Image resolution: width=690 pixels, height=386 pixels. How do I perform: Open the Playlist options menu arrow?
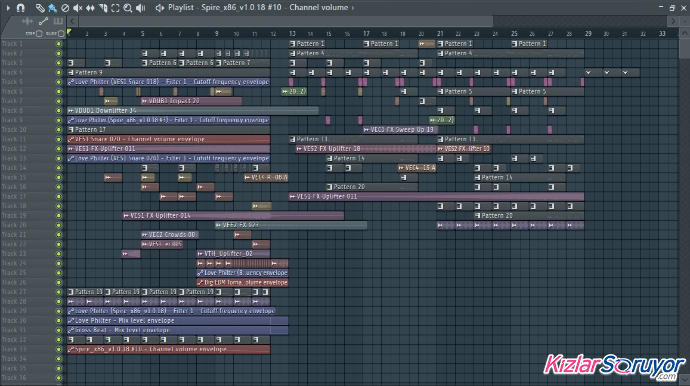[x=8, y=7]
